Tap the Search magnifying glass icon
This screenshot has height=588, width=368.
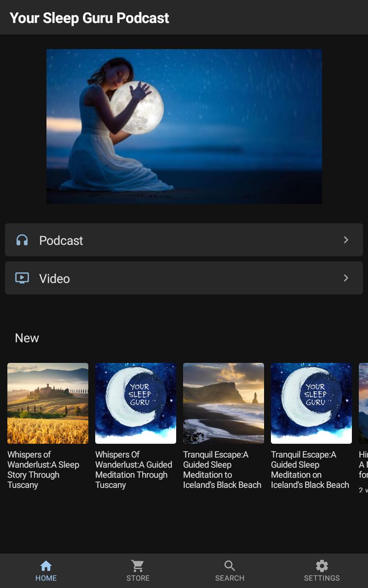click(x=230, y=565)
